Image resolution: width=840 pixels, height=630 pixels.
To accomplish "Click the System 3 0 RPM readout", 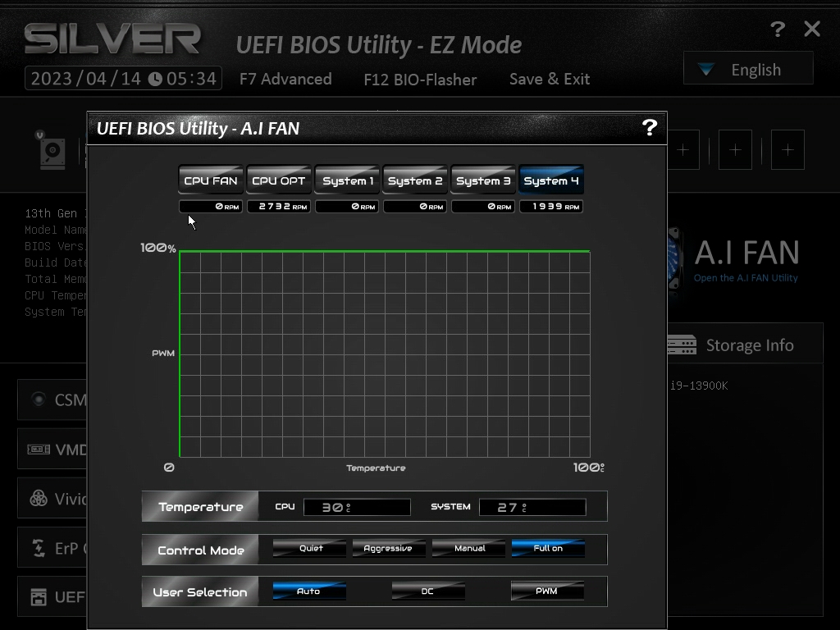I will tap(483, 206).
